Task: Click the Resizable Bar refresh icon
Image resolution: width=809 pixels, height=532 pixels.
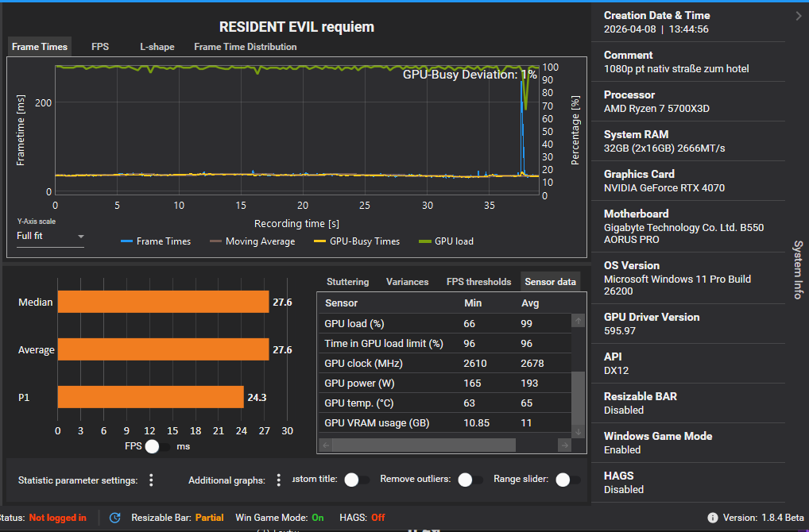Action: tap(115, 518)
